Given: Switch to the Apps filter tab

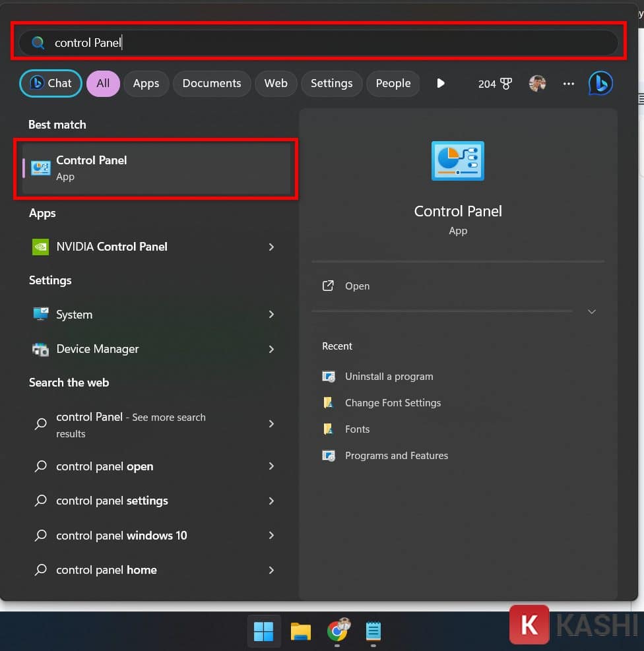Looking at the screenshot, I should coord(146,83).
